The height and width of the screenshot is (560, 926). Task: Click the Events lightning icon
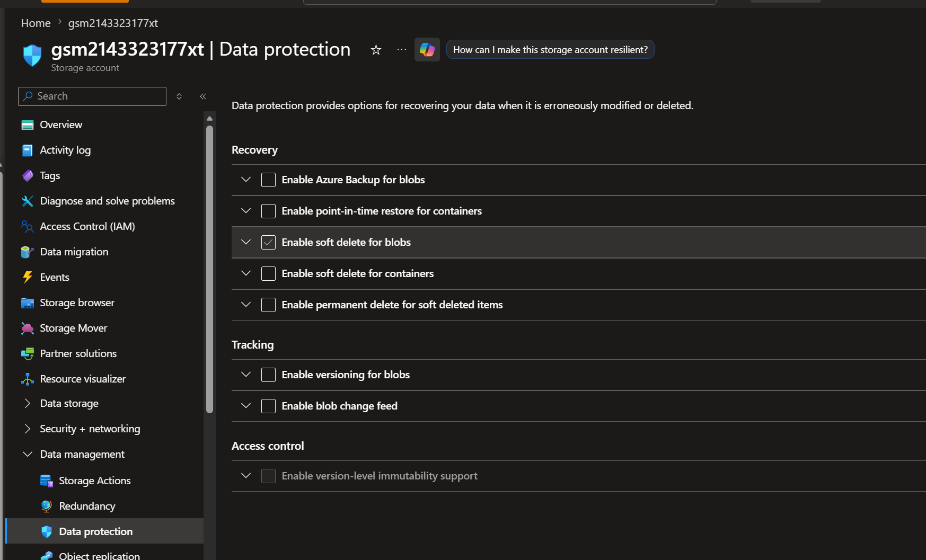pyautogui.click(x=28, y=278)
